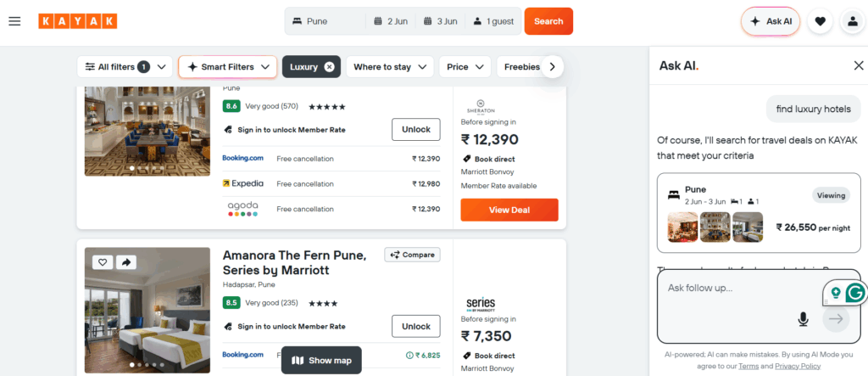Image resolution: width=868 pixels, height=376 pixels.
Task: Open the saved trips heart icon
Action: tap(820, 21)
